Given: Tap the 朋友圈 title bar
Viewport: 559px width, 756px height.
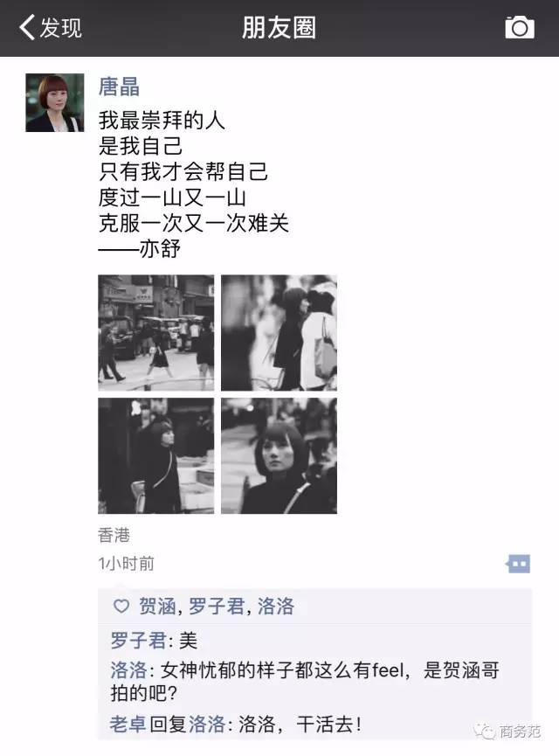Looking at the screenshot, I should [x=279, y=27].
